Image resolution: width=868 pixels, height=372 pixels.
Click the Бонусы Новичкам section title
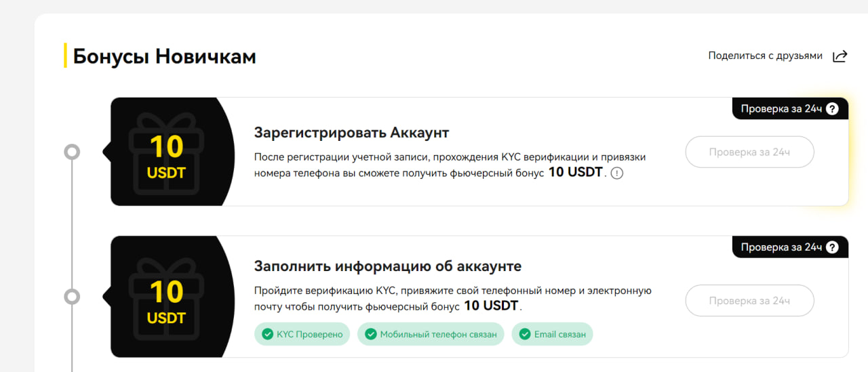pyautogui.click(x=164, y=56)
